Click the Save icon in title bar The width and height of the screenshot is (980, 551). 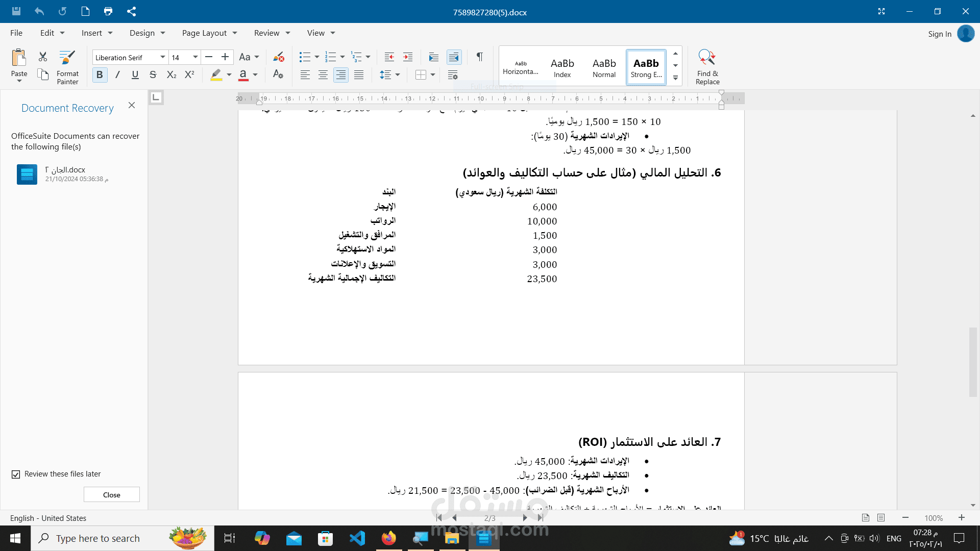(x=16, y=11)
